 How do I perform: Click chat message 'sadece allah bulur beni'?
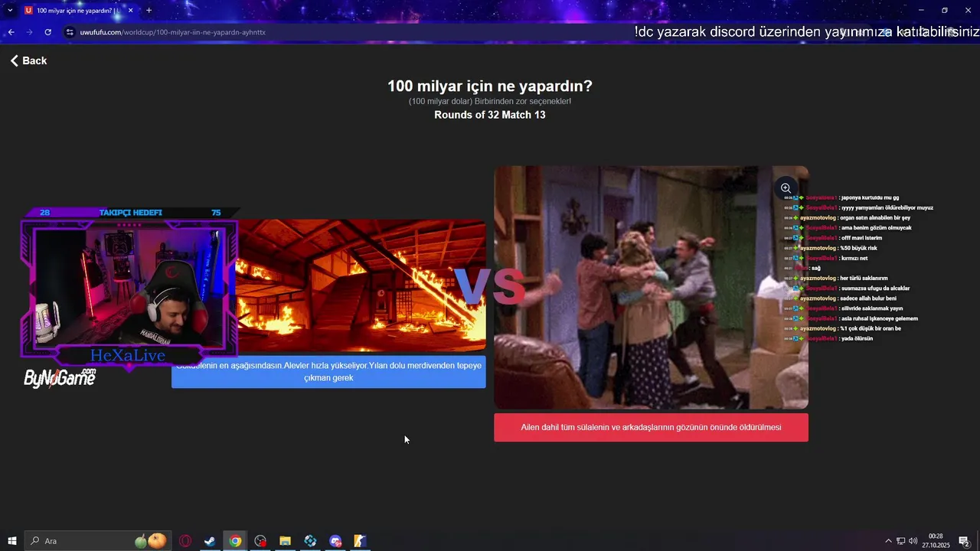click(868, 298)
